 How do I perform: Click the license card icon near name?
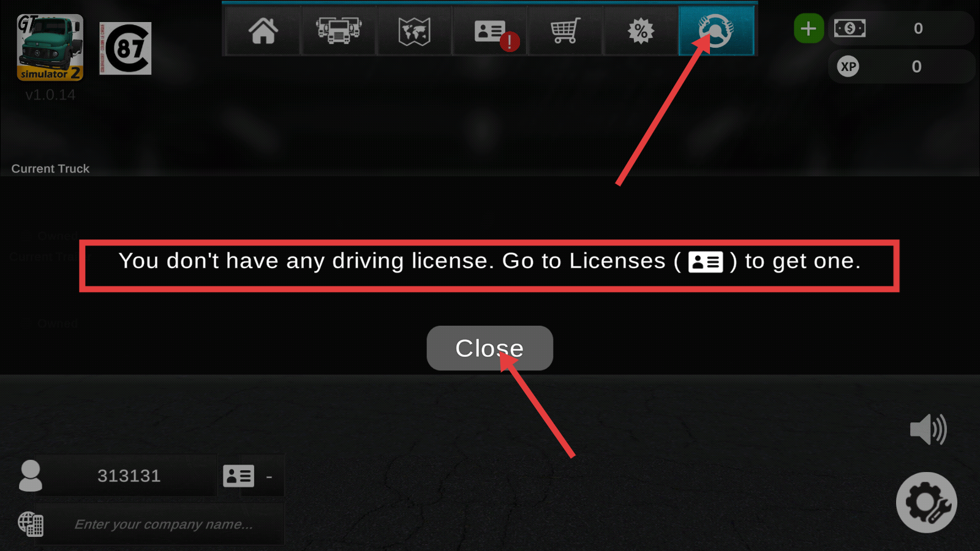click(x=239, y=476)
